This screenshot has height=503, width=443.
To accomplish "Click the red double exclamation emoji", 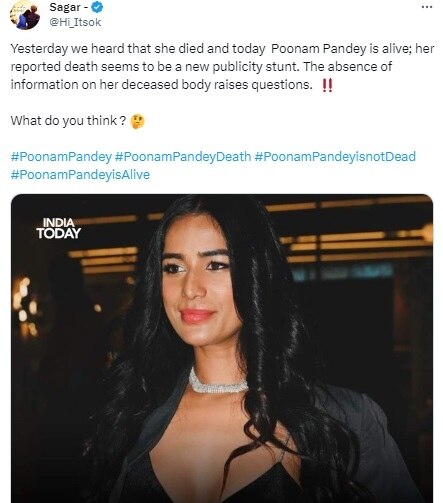I will (x=327, y=85).
